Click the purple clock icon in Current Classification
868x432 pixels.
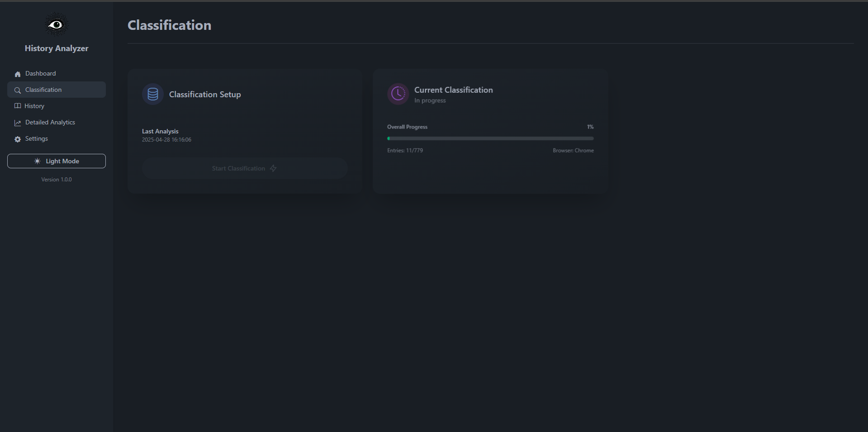[x=398, y=94]
